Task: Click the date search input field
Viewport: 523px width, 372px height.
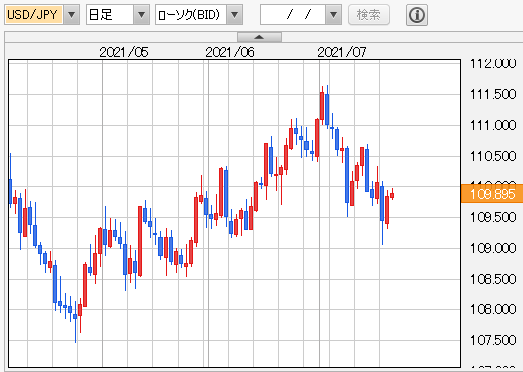Action: pos(293,15)
